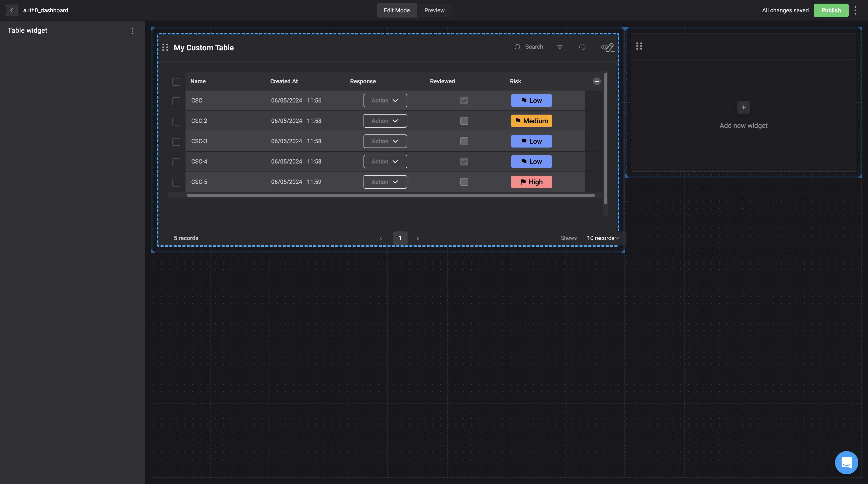Click the Table widget panel title
868x484 pixels.
click(x=27, y=30)
